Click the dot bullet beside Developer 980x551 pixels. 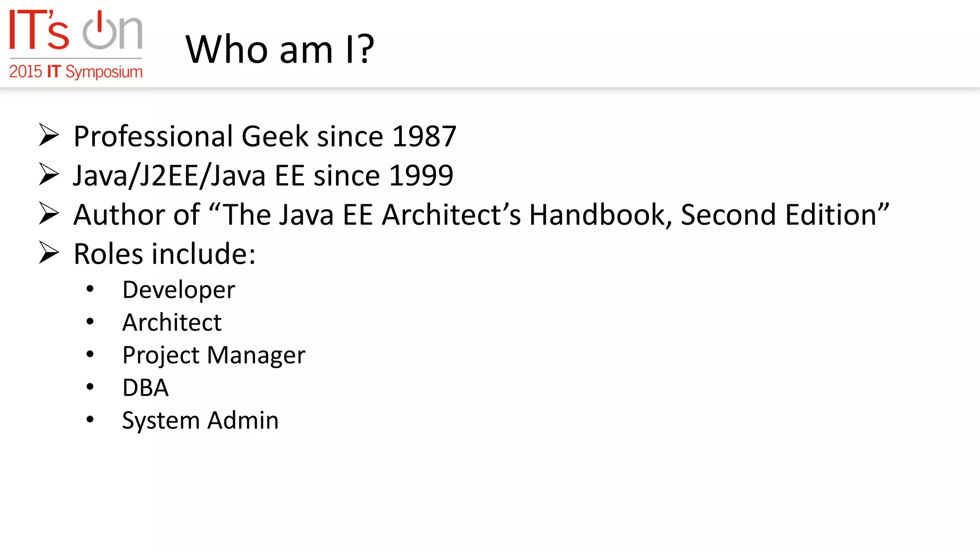point(90,289)
